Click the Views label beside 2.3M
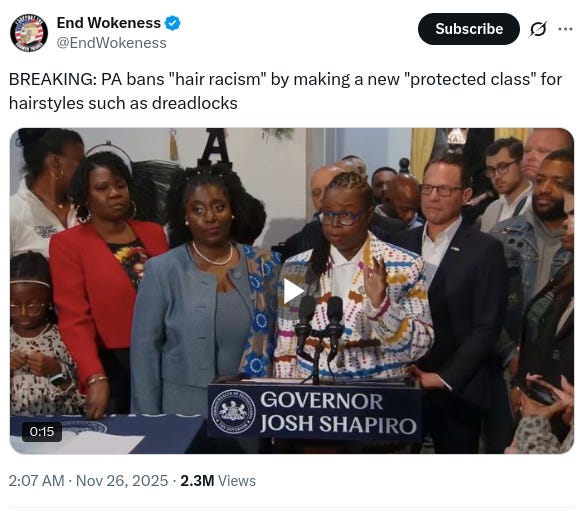 237,481
